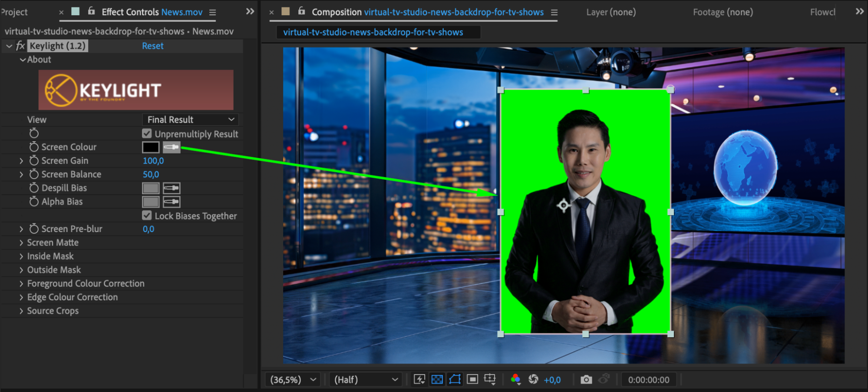This screenshot has height=392, width=868.
Task: Pick Screen Colour with the eyedropper
Action: pos(171,147)
